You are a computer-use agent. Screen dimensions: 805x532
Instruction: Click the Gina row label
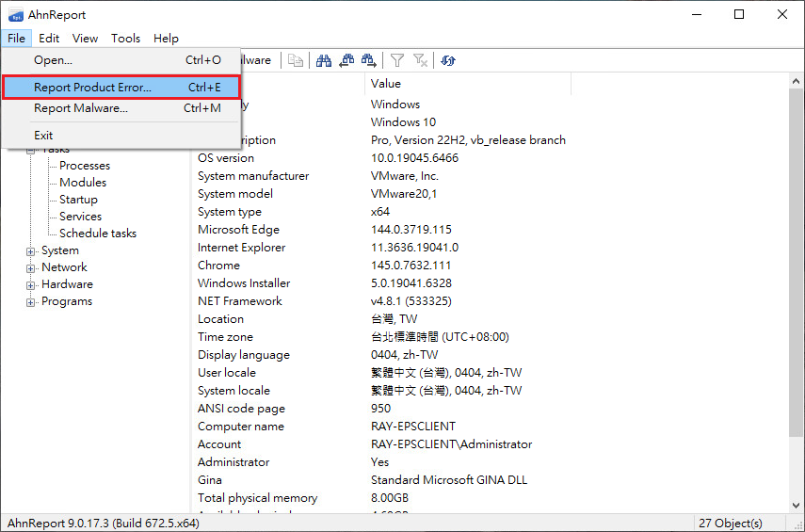pyautogui.click(x=209, y=480)
